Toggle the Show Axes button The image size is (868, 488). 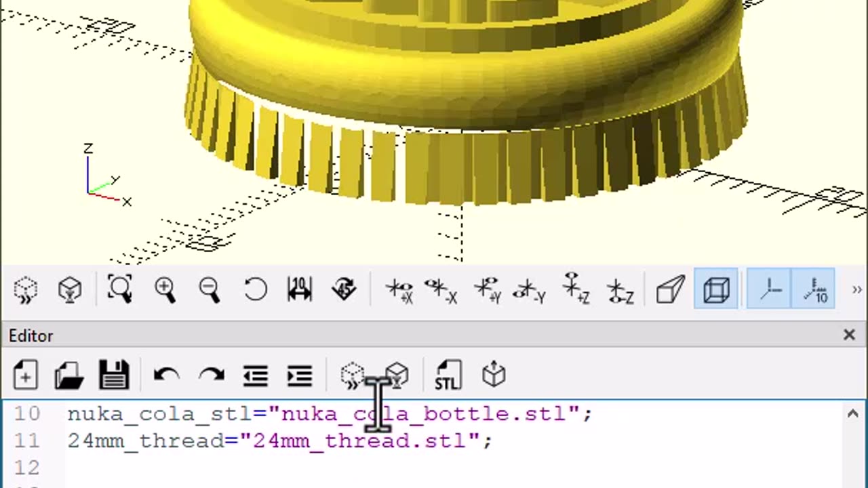(768, 290)
